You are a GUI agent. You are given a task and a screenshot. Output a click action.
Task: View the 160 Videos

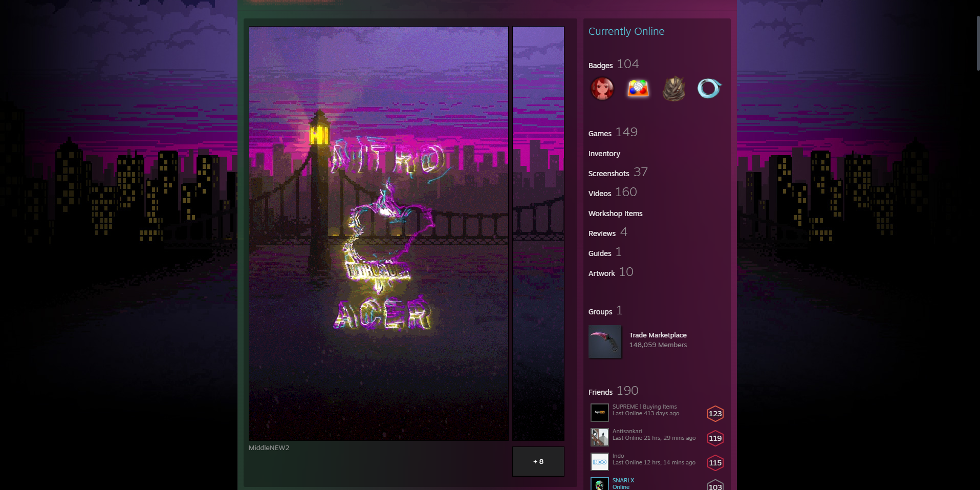[x=613, y=193]
